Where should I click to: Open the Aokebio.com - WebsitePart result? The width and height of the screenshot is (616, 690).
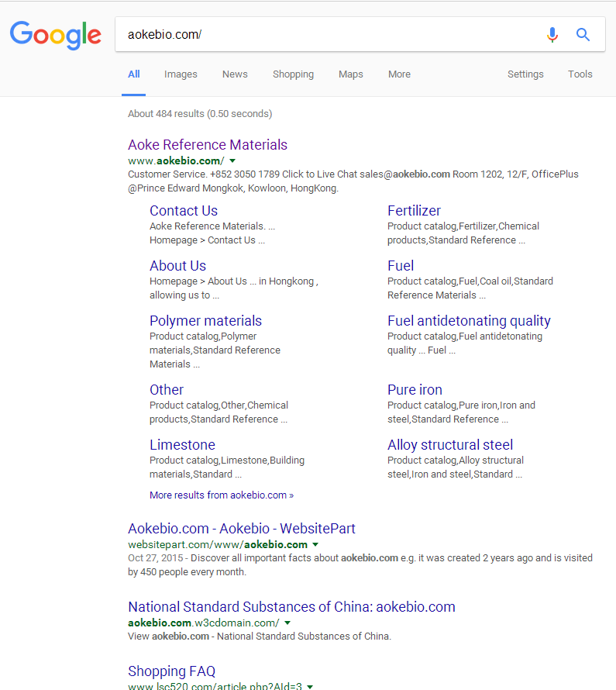pos(241,529)
